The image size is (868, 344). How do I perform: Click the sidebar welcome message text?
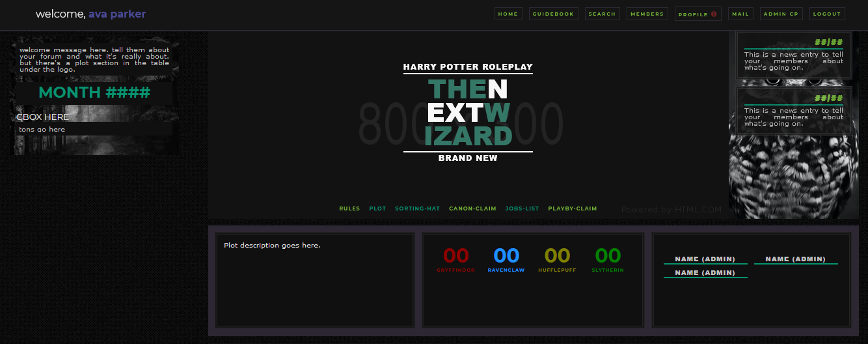pyautogui.click(x=94, y=59)
